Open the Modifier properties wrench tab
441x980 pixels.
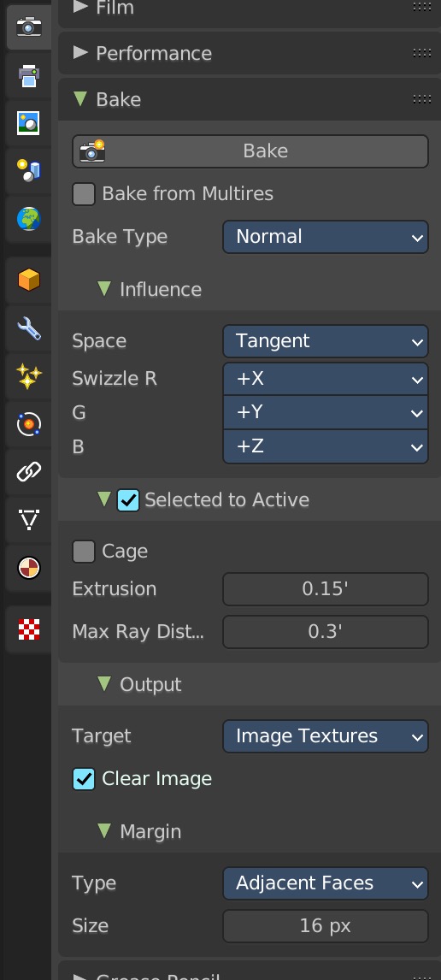click(x=29, y=328)
